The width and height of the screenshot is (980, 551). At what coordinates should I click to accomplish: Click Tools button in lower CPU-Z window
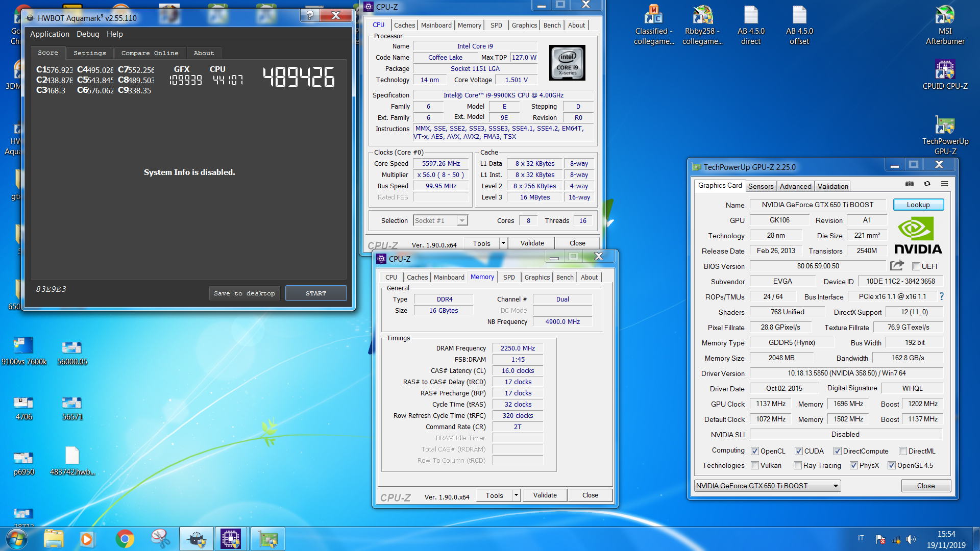click(494, 495)
